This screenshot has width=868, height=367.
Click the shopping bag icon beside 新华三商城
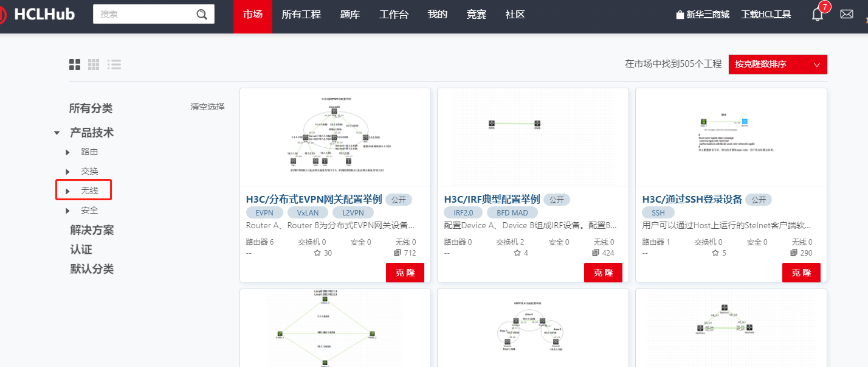click(x=680, y=15)
